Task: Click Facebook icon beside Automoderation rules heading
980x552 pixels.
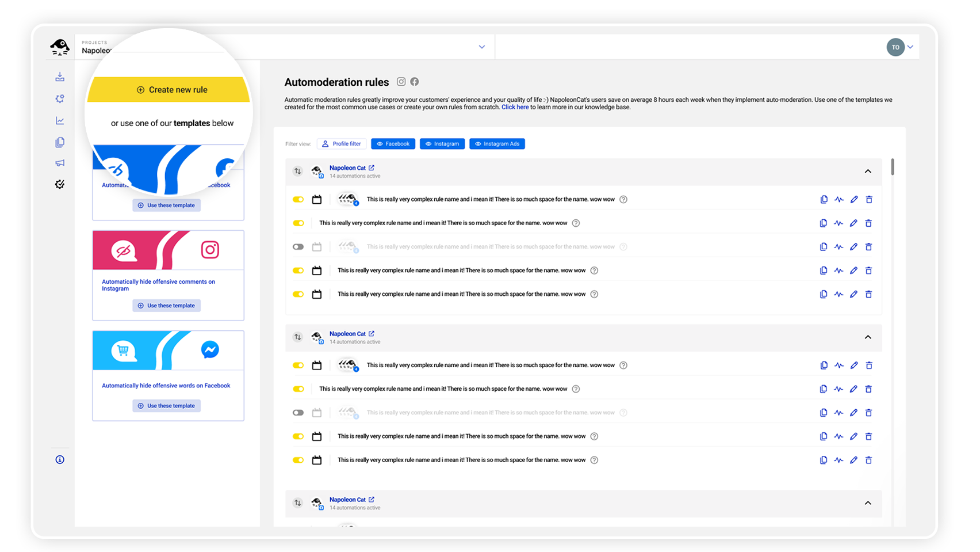Action: click(x=414, y=82)
